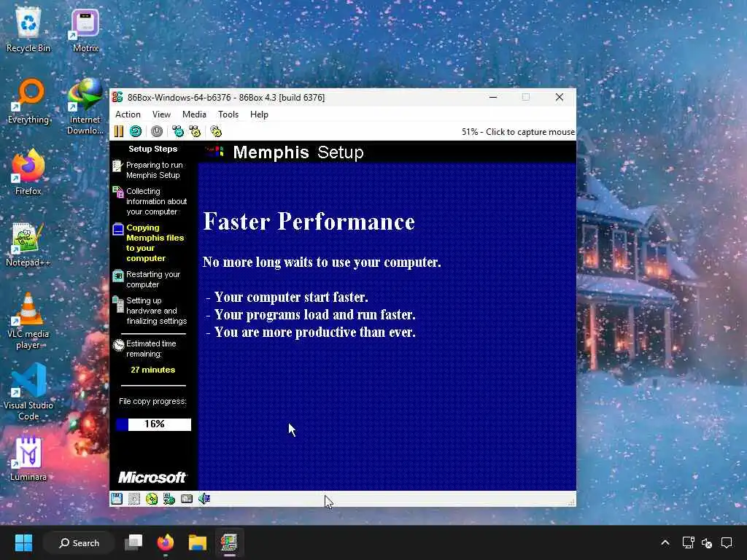Image resolution: width=747 pixels, height=560 pixels.
Task: Open the Tools menu
Action: coord(228,114)
